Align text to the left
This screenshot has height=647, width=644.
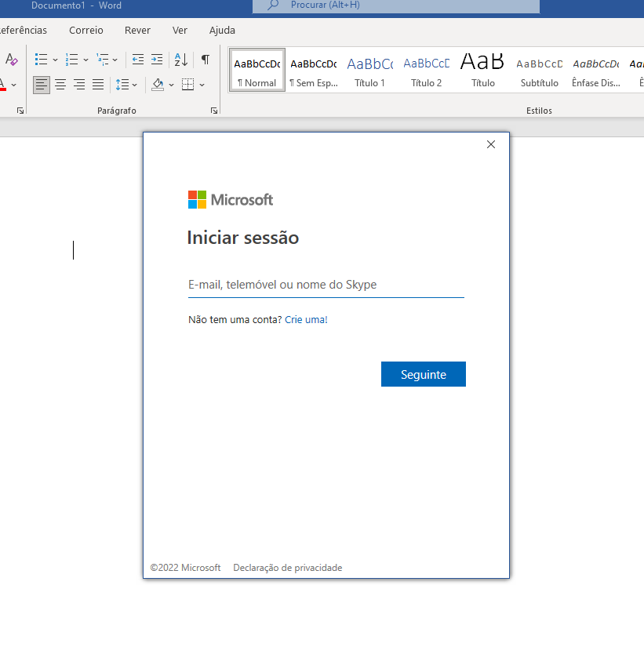[42, 85]
